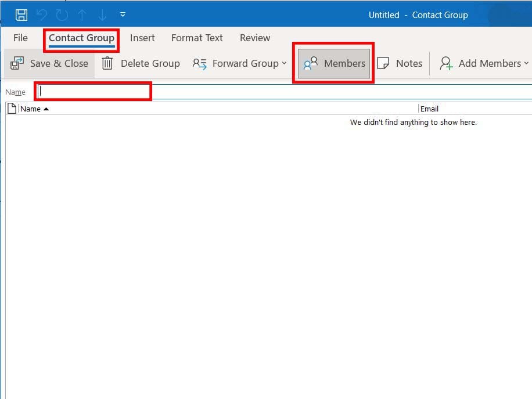Screen dimensions: 532x399
Task: Select the Review ribbon tab
Action: pos(254,38)
